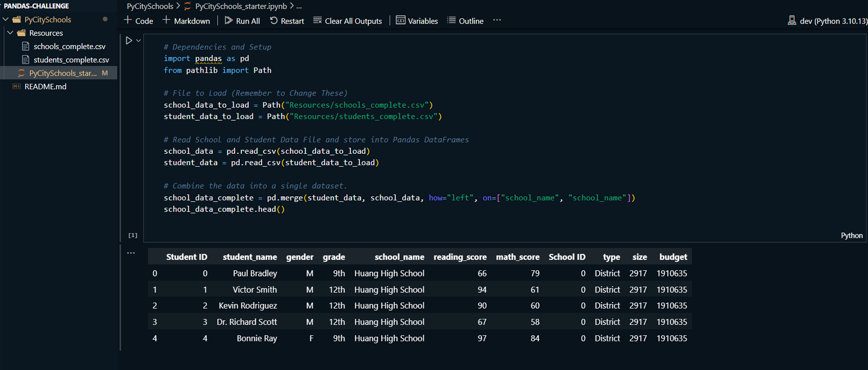Open schools_complete.csv file
The width and height of the screenshot is (868, 370).
70,47
